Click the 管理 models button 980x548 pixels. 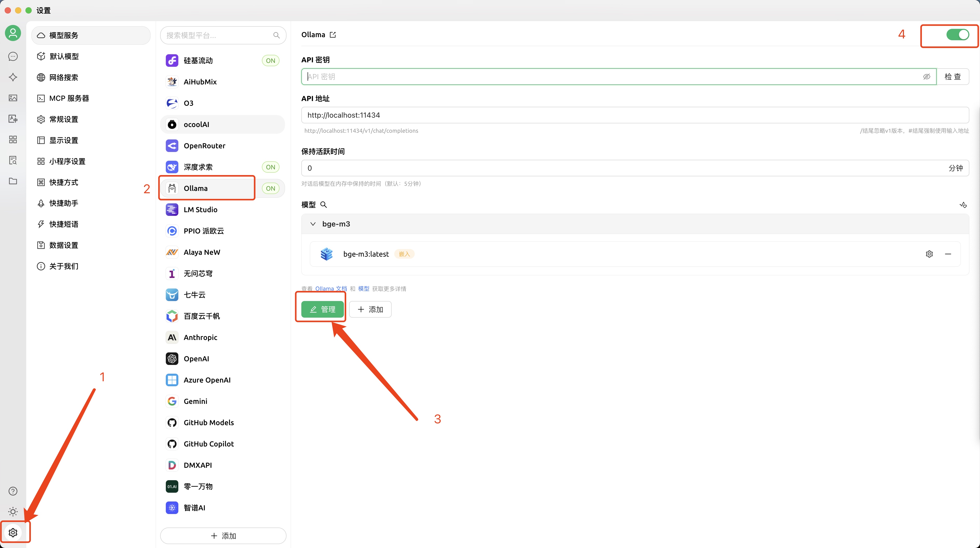tap(323, 309)
